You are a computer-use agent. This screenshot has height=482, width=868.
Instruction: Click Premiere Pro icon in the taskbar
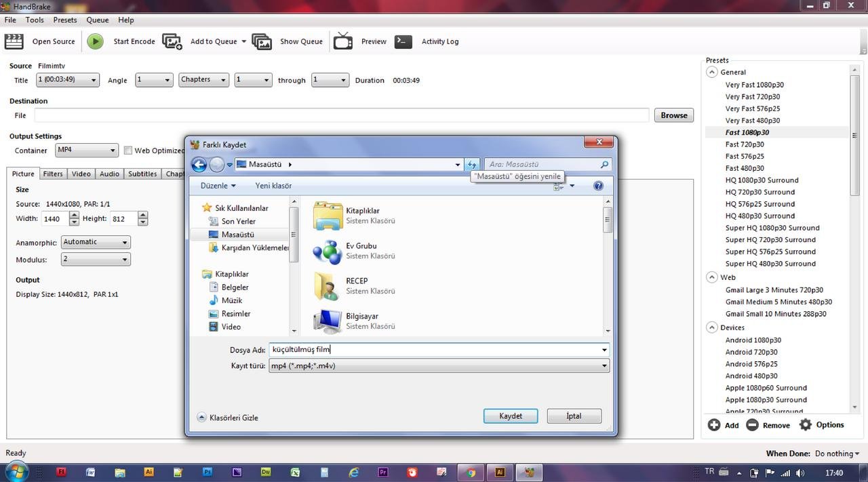point(383,473)
